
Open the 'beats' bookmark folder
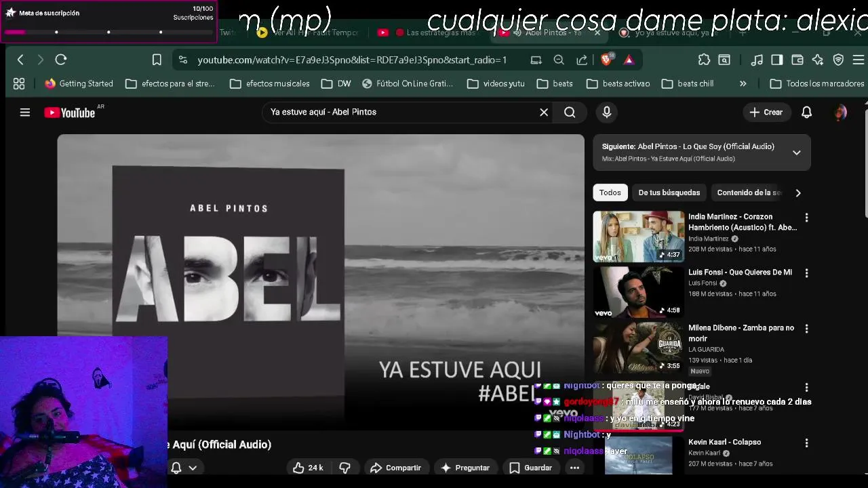pyautogui.click(x=555, y=83)
